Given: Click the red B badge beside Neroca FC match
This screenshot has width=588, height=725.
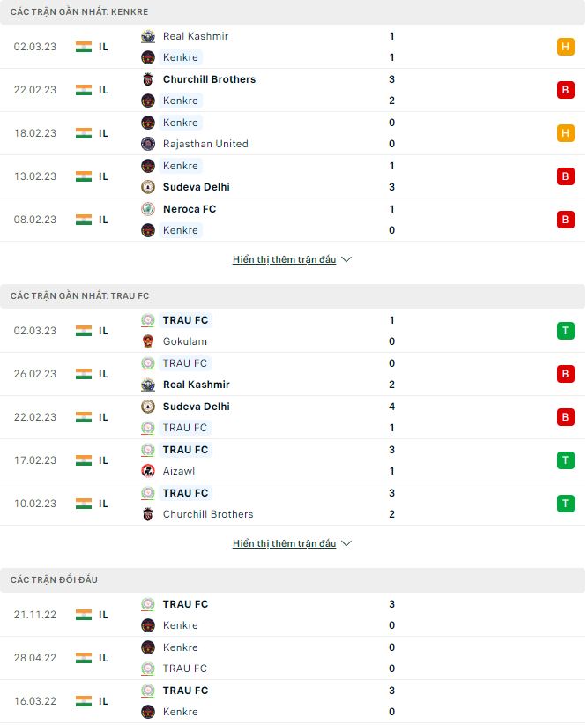Looking at the screenshot, I should tap(565, 220).
